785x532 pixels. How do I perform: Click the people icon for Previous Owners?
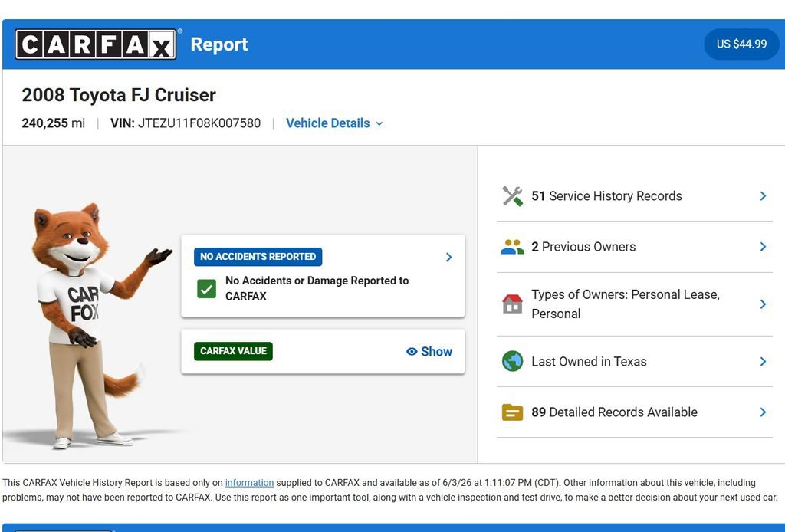[512, 247]
